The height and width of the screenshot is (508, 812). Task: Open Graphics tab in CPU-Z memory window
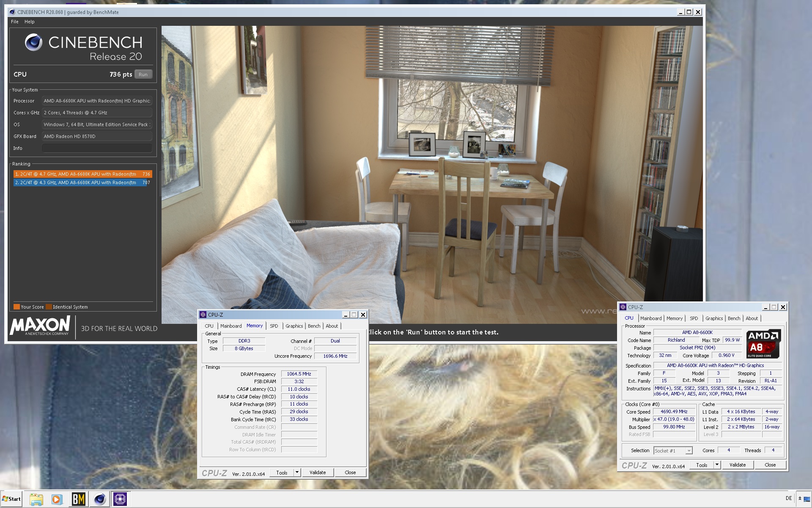tap(294, 326)
